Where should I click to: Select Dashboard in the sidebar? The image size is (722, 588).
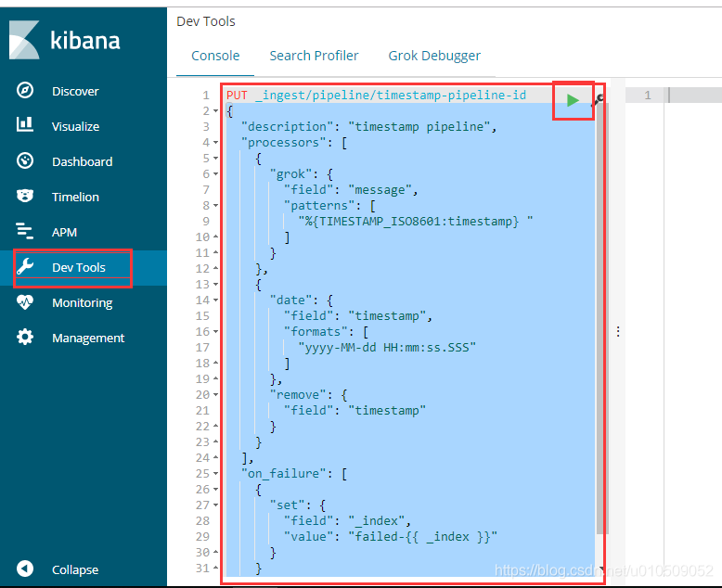(82, 161)
